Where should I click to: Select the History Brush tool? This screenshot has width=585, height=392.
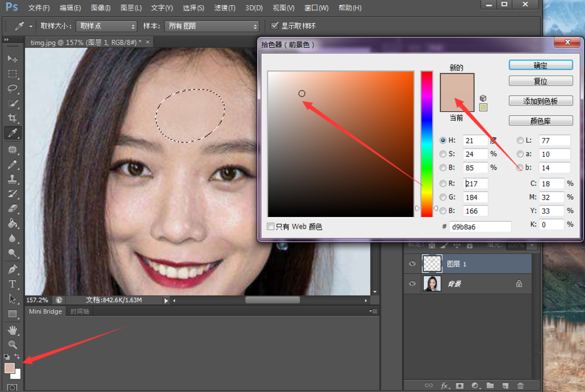coord(12,194)
